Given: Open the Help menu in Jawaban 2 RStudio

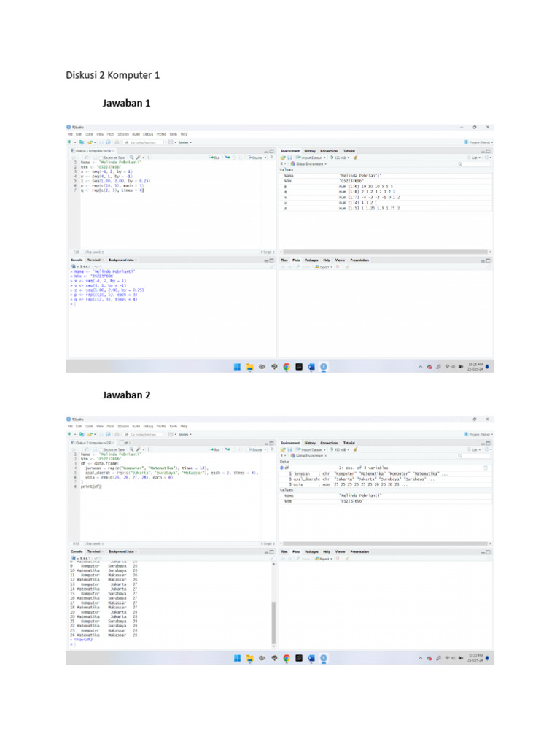Looking at the screenshot, I should [x=184, y=426].
